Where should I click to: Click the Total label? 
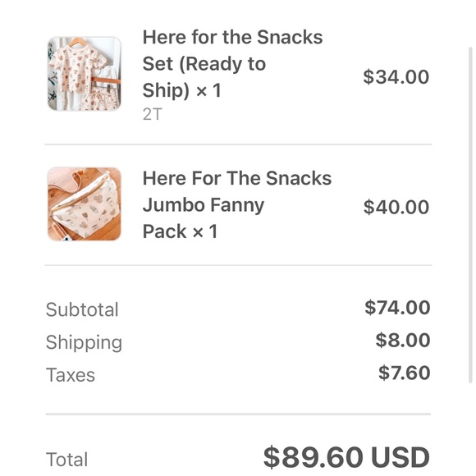pyautogui.click(x=66, y=460)
